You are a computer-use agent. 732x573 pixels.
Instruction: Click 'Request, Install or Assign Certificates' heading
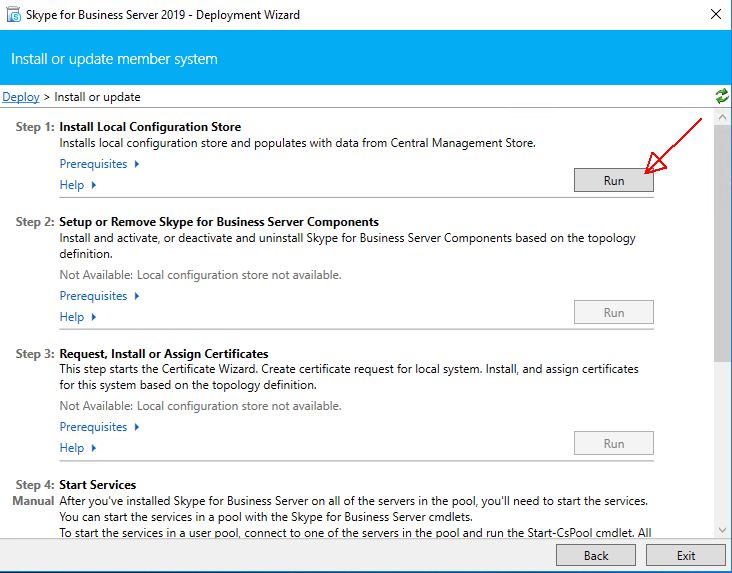point(164,354)
